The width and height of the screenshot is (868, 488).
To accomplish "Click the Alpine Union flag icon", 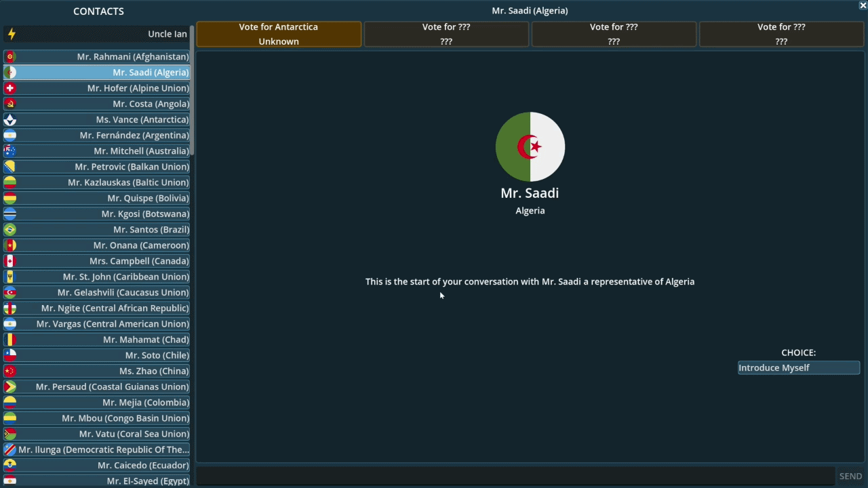I will pyautogui.click(x=10, y=88).
